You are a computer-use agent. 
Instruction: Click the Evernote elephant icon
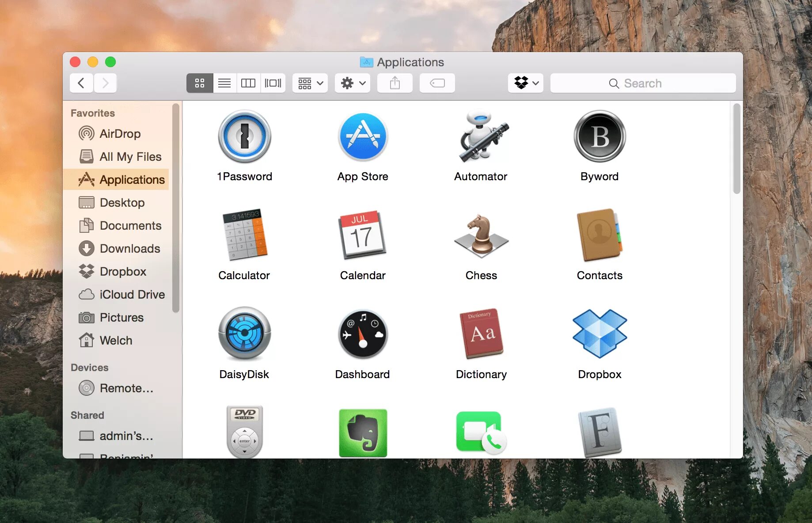[363, 433]
